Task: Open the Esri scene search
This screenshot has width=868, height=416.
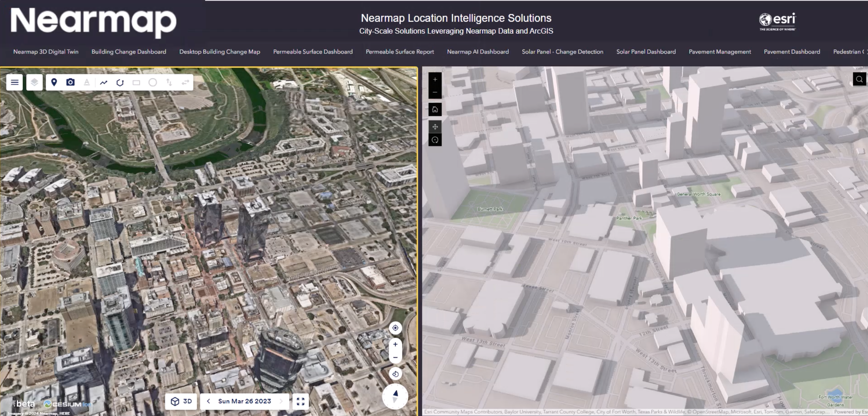Action: pos(859,79)
